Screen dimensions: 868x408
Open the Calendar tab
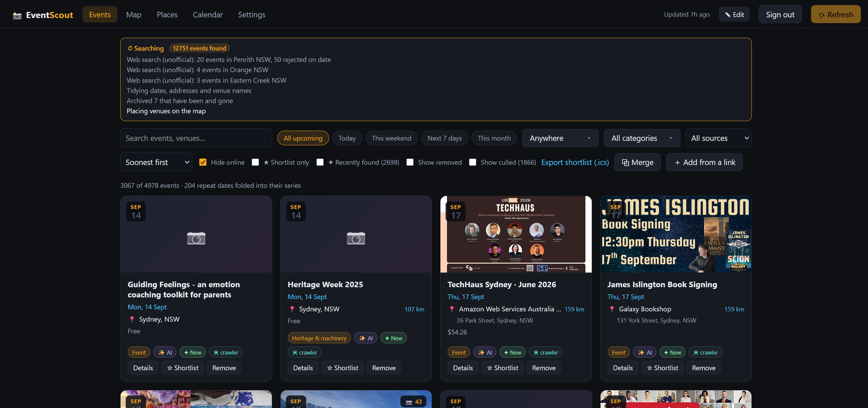(208, 15)
